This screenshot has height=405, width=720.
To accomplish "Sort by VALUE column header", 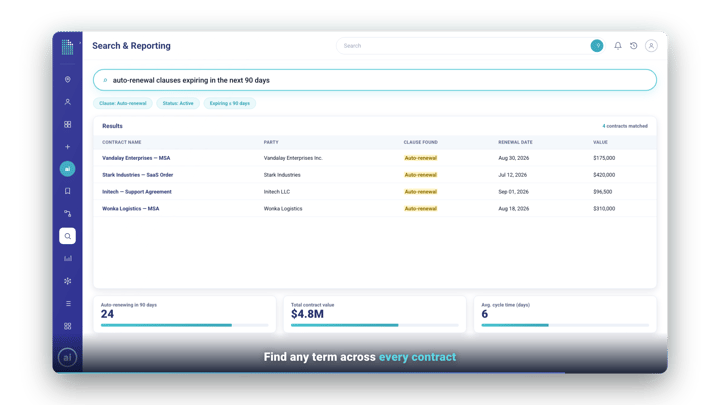I will (x=600, y=142).
